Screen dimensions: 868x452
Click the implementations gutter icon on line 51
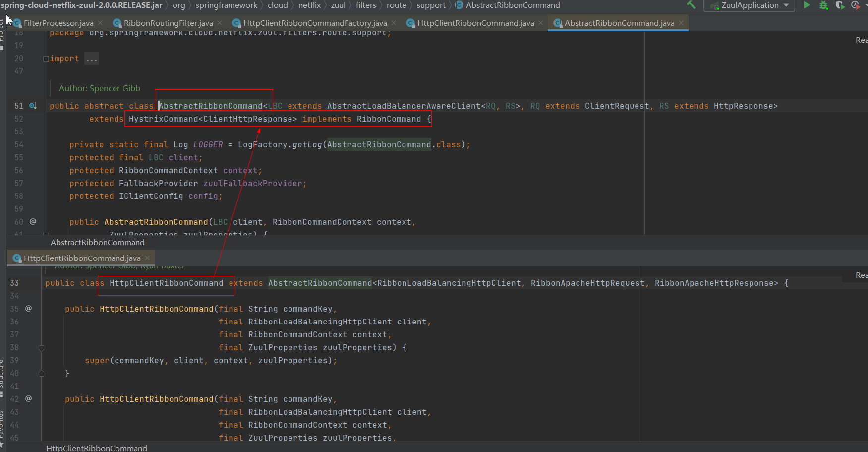pos(33,106)
